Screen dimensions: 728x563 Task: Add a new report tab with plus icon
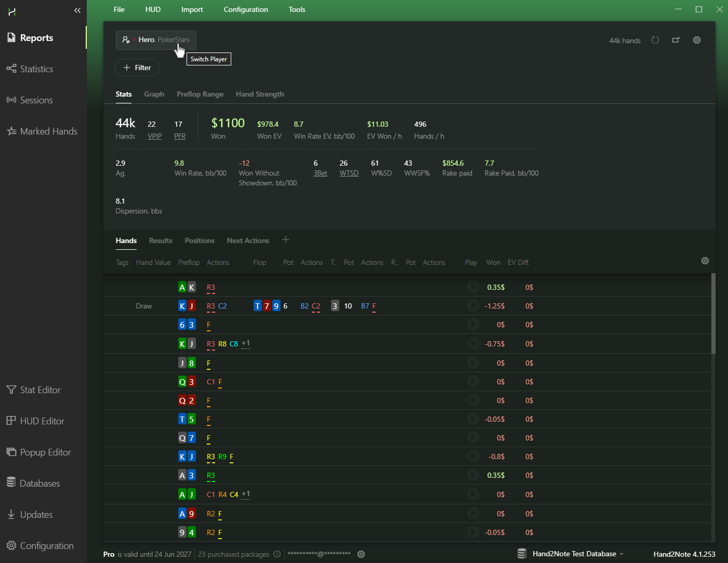[286, 239]
